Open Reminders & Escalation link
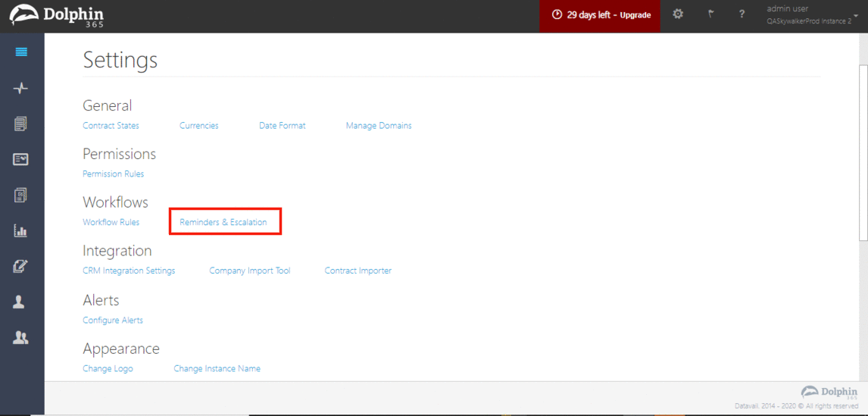 [x=223, y=222]
